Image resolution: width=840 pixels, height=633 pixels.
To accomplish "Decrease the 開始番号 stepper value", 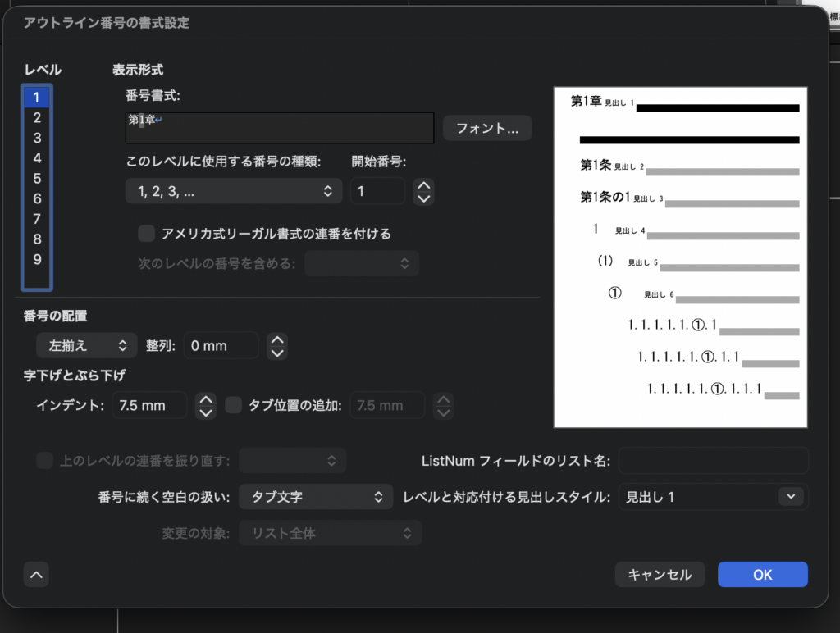I will click(423, 198).
